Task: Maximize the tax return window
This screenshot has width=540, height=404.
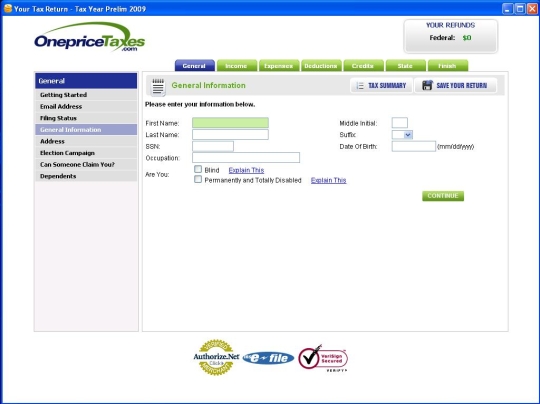Action: (520, 8)
